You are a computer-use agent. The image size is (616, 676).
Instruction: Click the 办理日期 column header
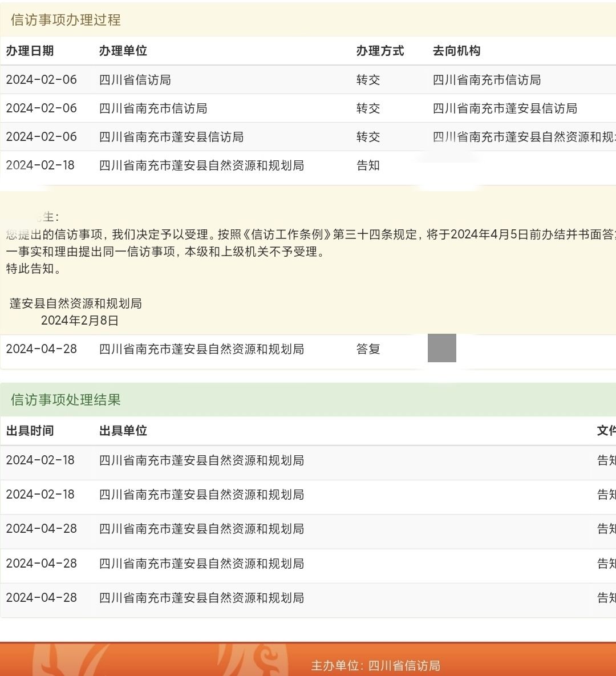click(x=30, y=51)
